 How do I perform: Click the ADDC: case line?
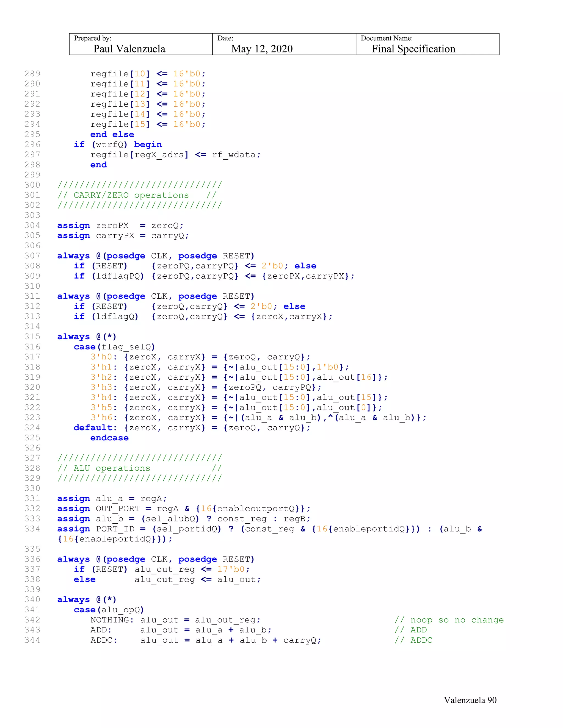(206, 640)
